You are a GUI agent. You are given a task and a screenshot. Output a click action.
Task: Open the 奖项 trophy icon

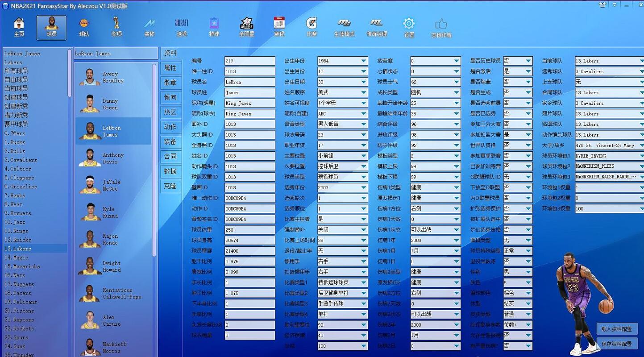point(116,27)
